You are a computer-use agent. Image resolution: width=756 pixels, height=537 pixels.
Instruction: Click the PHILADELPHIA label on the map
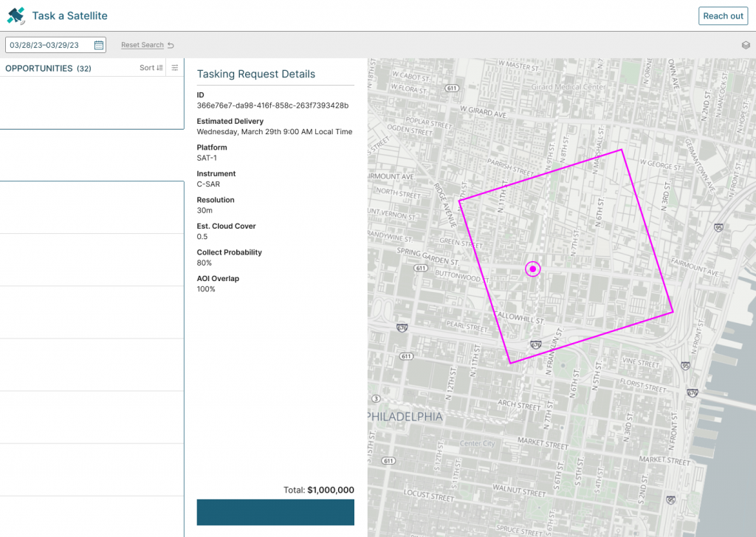[x=405, y=417]
